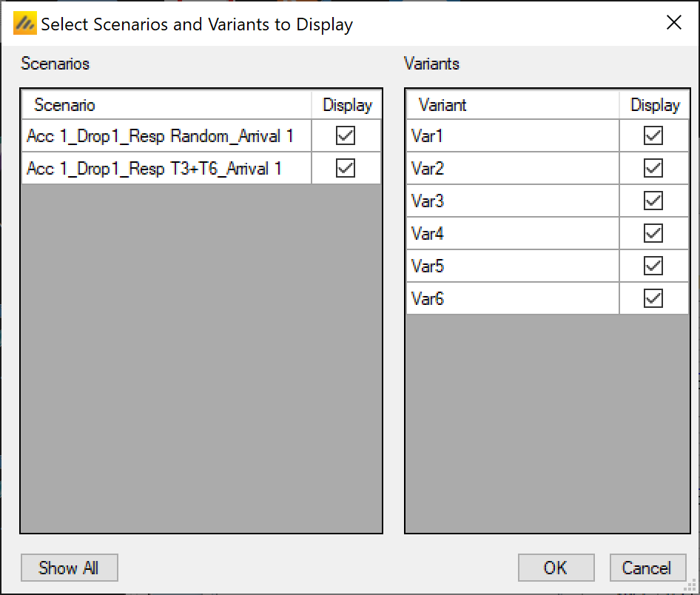
Task: Click the app icon in title bar
Action: pos(25,24)
